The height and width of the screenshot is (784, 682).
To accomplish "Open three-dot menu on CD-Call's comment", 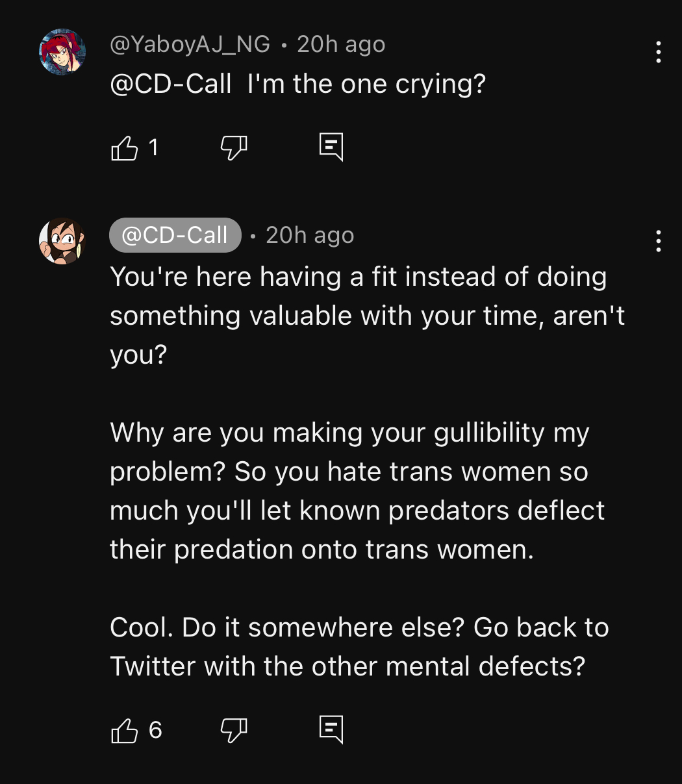I will tap(658, 241).
